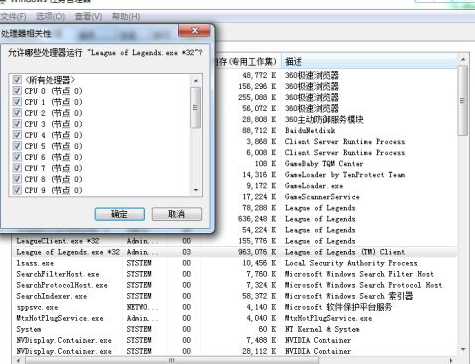Select the System process row
This screenshot has width=475, height=364.
[235, 329]
